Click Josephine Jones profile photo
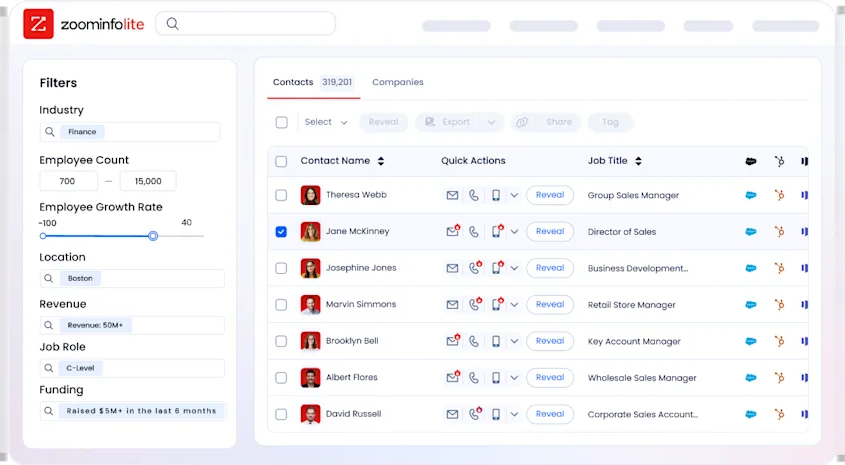 pos(310,268)
